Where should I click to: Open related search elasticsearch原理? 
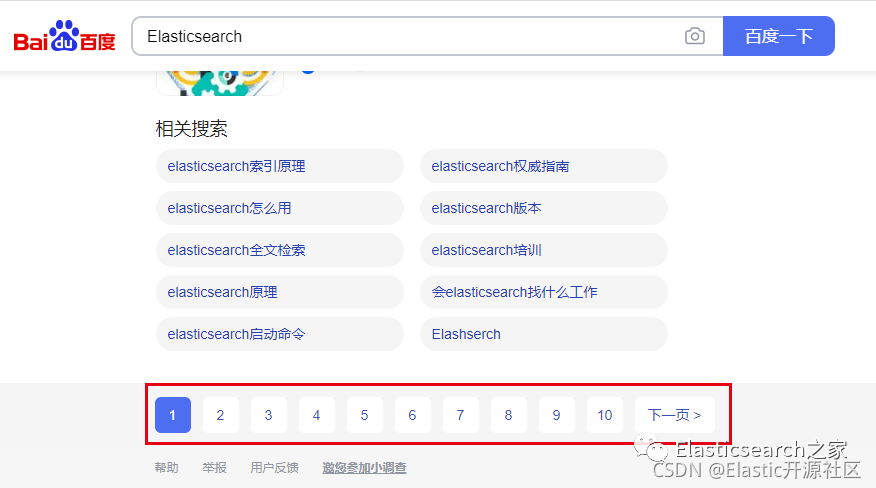point(279,292)
